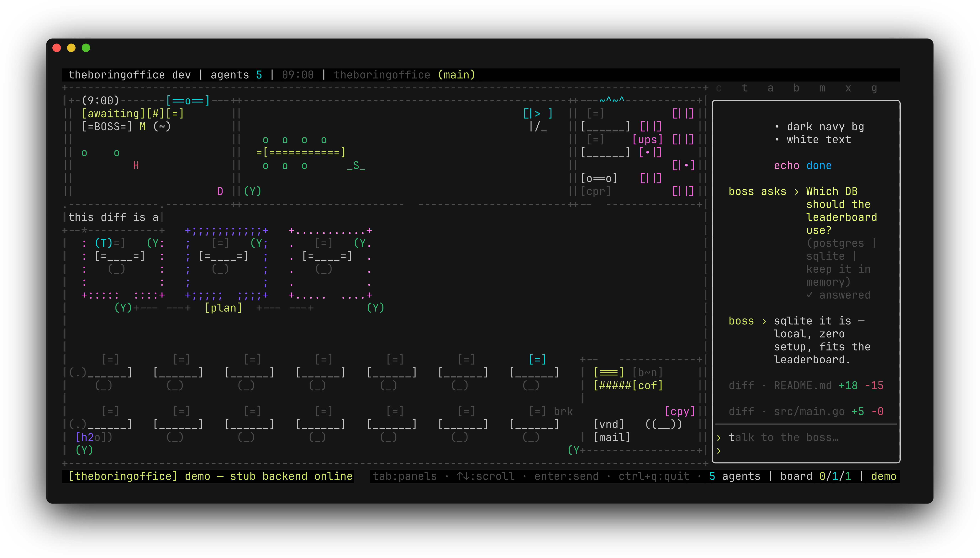Switch to the c panel tab

point(719,88)
